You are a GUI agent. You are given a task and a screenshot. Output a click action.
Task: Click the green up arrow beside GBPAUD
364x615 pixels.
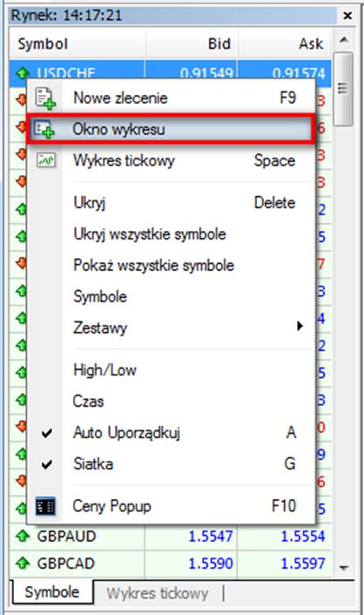[23, 536]
